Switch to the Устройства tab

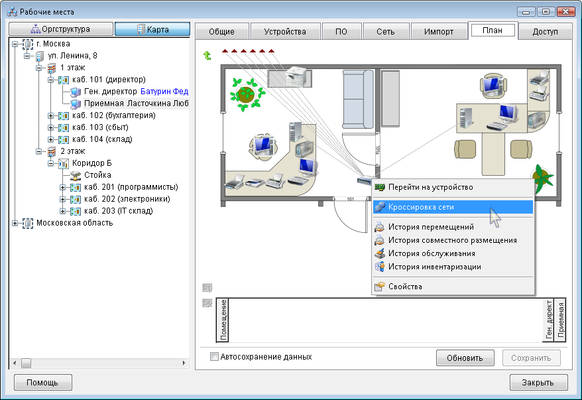(285, 32)
